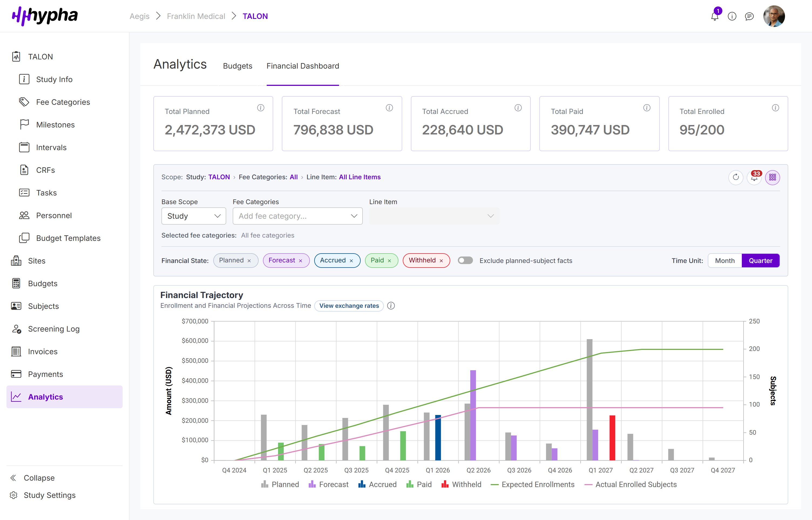Expand the Add fee category dropdown
Image resolution: width=812 pixels, height=520 pixels.
[297, 216]
